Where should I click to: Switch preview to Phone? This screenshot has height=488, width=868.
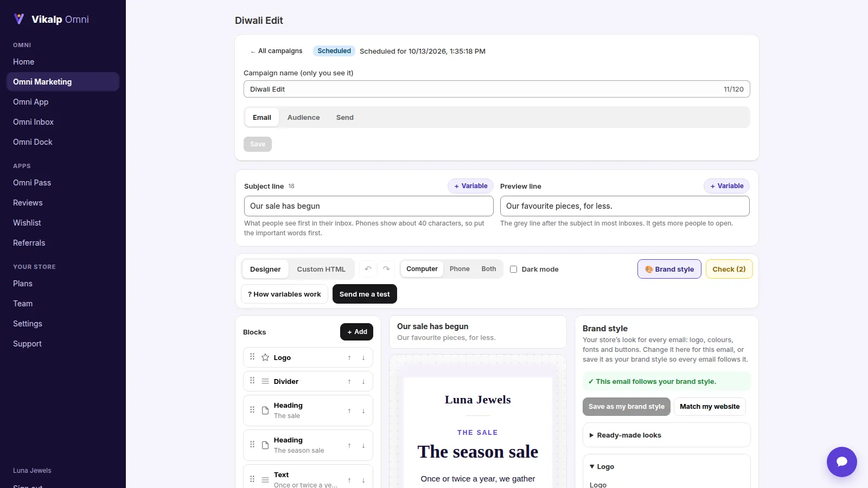pos(459,269)
